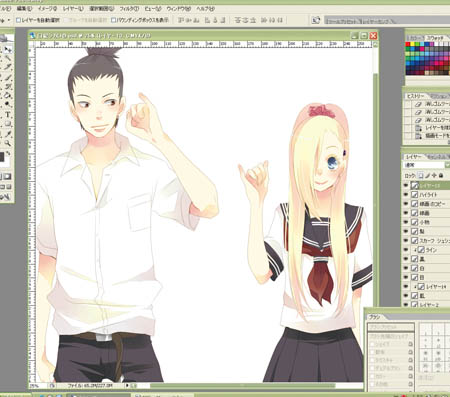450x397 pixels.
Task: Click lock position icon in Layers
Action: pyautogui.click(x=435, y=175)
